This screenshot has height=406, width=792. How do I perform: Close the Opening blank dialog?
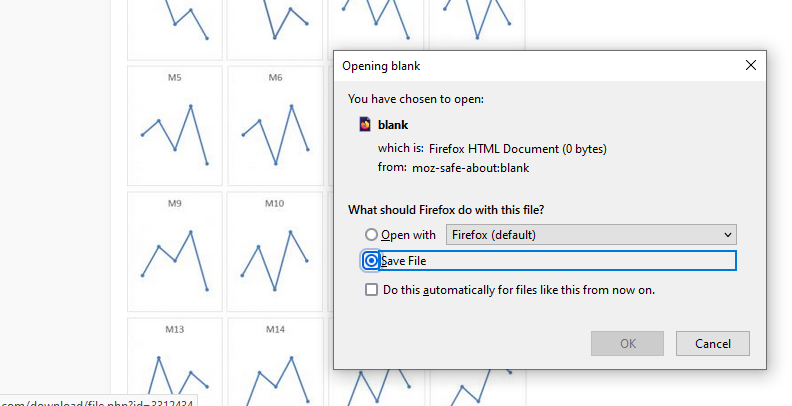pos(751,65)
